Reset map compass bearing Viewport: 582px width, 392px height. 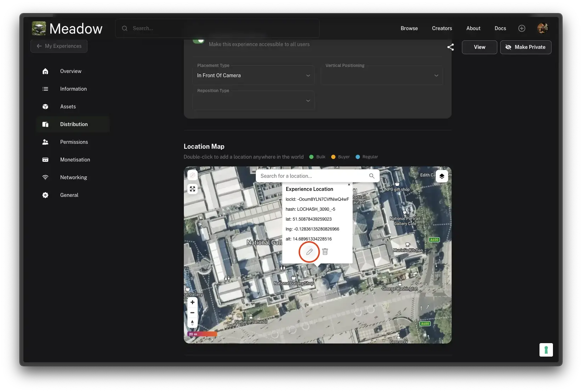pyautogui.click(x=192, y=323)
